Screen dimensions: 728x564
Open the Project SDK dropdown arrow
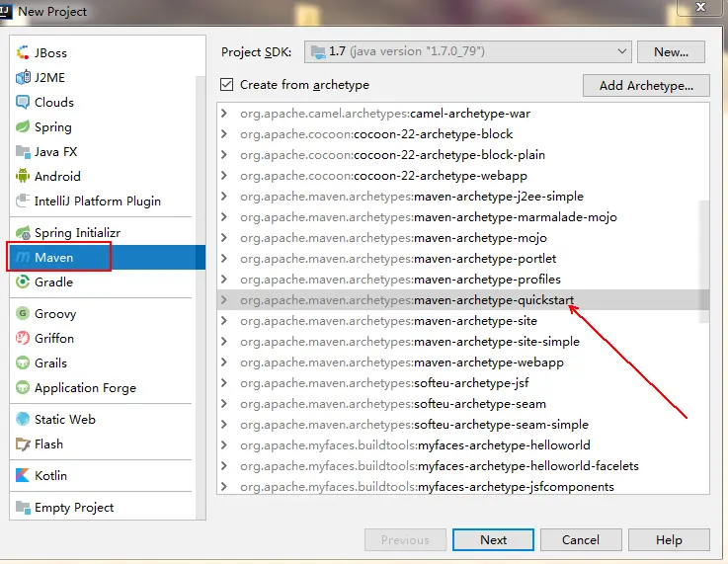pyautogui.click(x=621, y=51)
